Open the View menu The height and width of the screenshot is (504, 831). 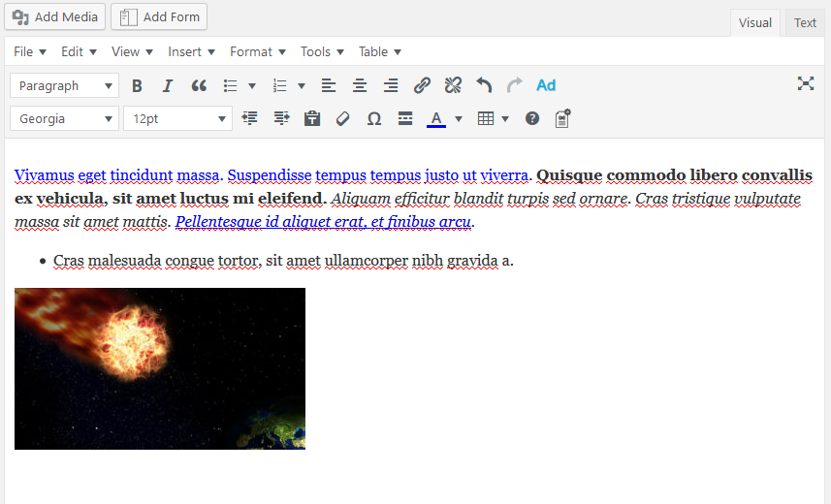pyautogui.click(x=132, y=52)
